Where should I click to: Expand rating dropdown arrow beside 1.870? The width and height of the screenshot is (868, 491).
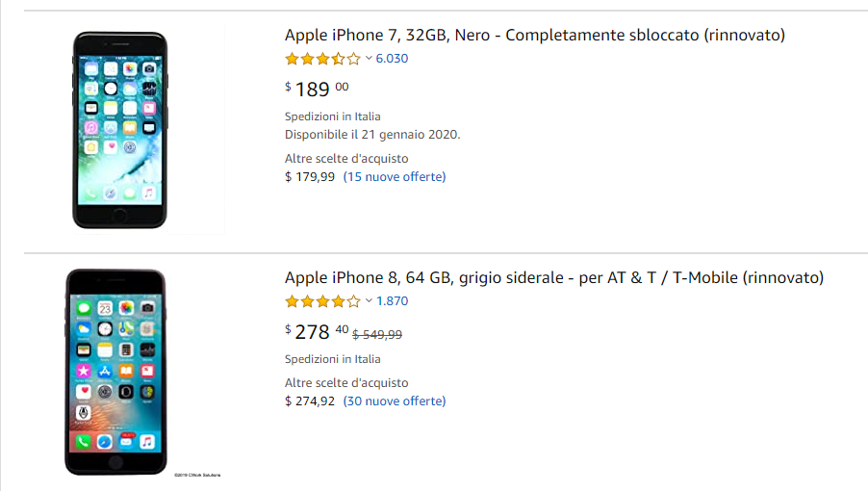tap(369, 300)
